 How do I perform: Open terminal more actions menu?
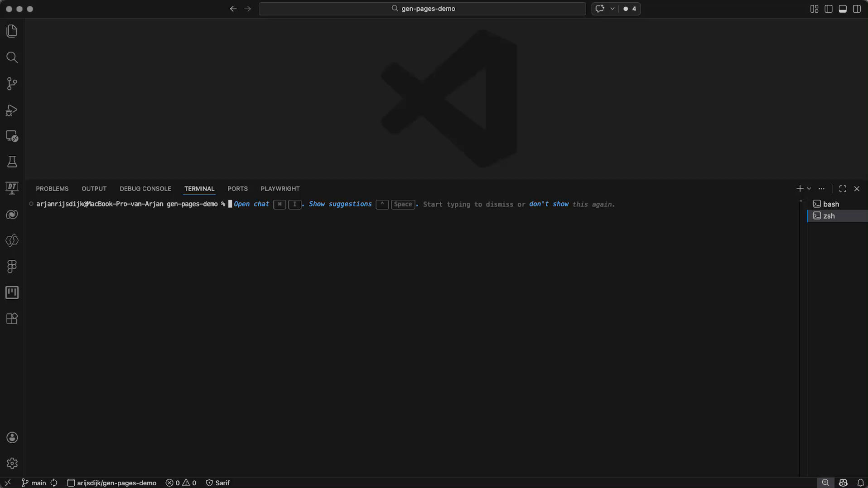pos(822,188)
